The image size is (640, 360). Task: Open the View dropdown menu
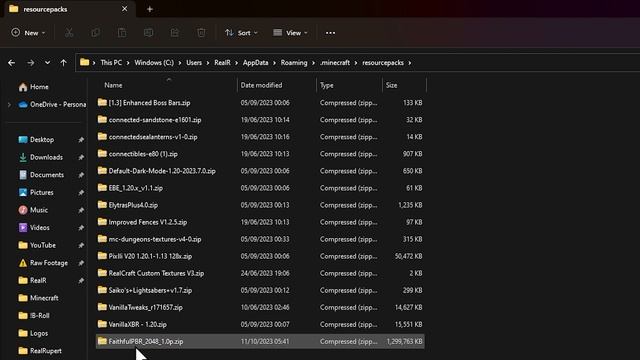click(x=290, y=33)
